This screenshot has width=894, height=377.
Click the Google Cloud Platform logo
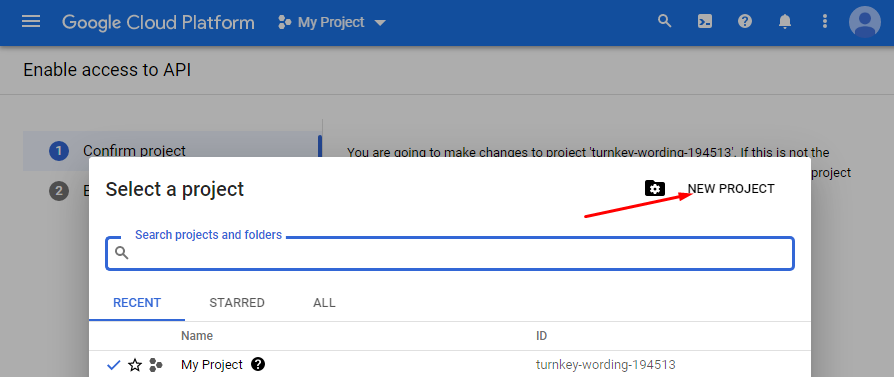159,22
